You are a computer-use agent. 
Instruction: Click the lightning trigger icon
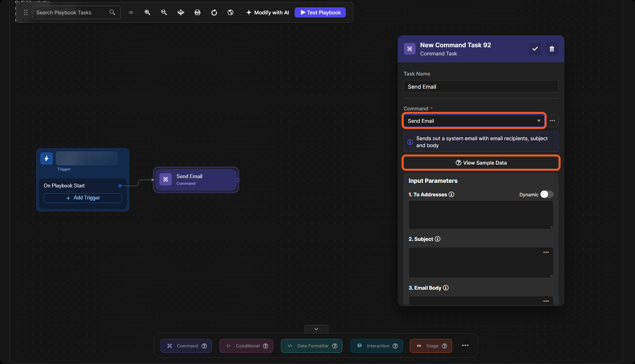point(47,158)
